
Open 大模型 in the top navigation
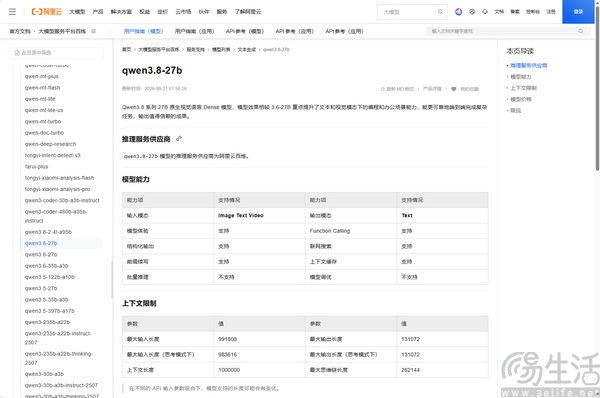77,12
